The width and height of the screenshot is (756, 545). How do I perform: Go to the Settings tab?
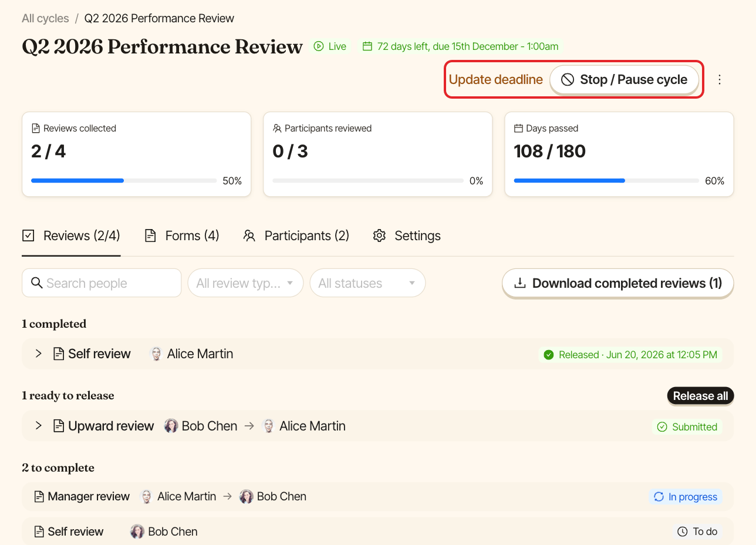pos(407,236)
